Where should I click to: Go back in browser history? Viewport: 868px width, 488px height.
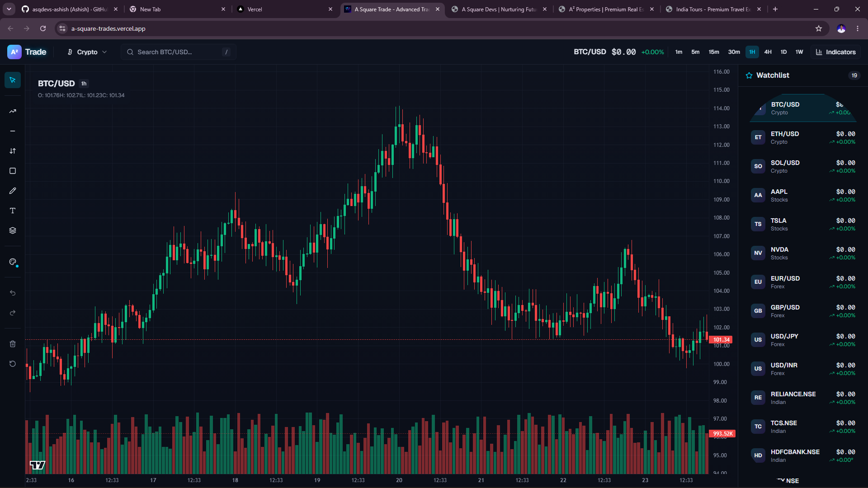[10, 28]
